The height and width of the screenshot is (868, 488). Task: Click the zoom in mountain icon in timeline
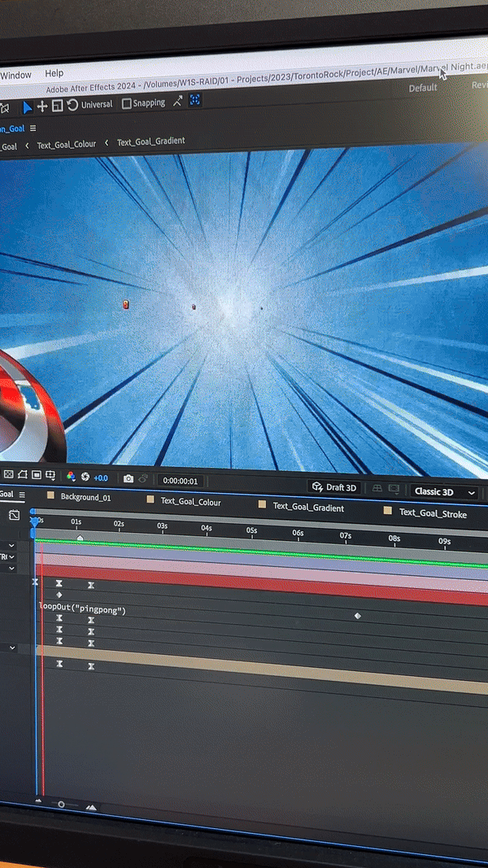click(91, 808)
